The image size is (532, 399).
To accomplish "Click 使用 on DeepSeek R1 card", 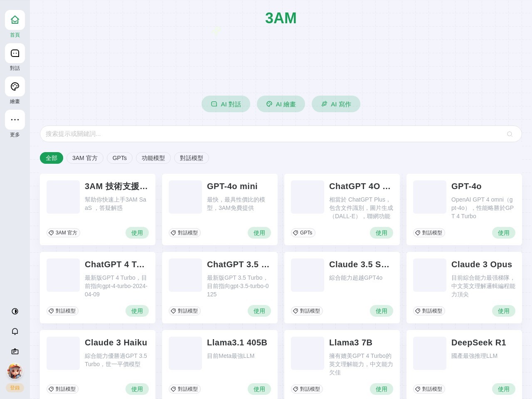I will pyautogui.click(x=504, y=389).
